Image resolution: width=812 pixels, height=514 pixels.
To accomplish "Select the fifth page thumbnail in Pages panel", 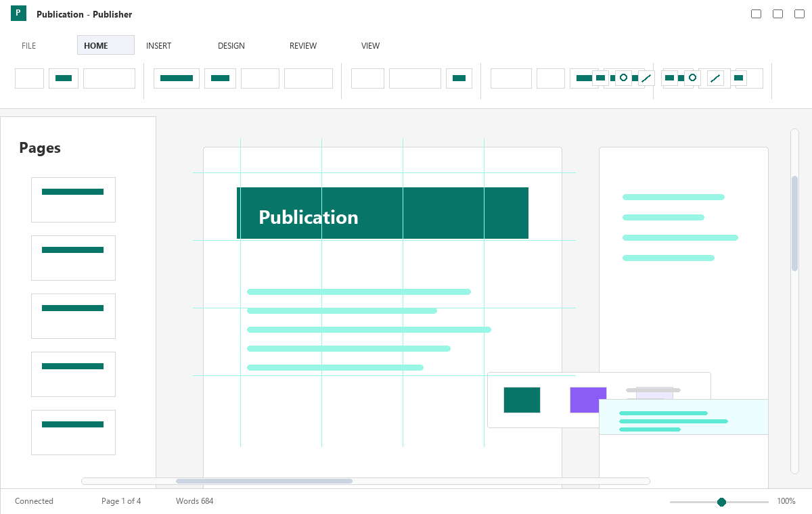I will click(x=73, y=432).
